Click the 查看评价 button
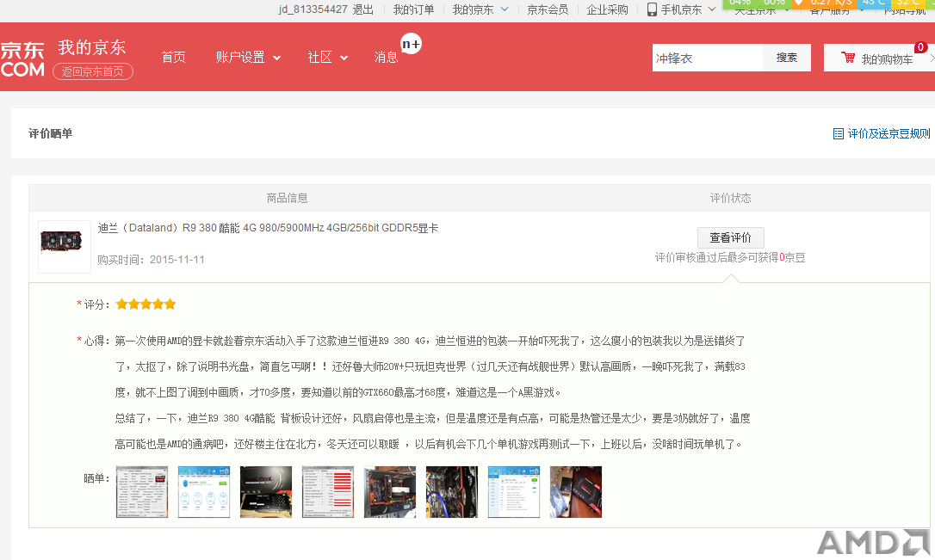Viewport: 935px width, 560px height. pyautogui.click(x=730, y=237)
